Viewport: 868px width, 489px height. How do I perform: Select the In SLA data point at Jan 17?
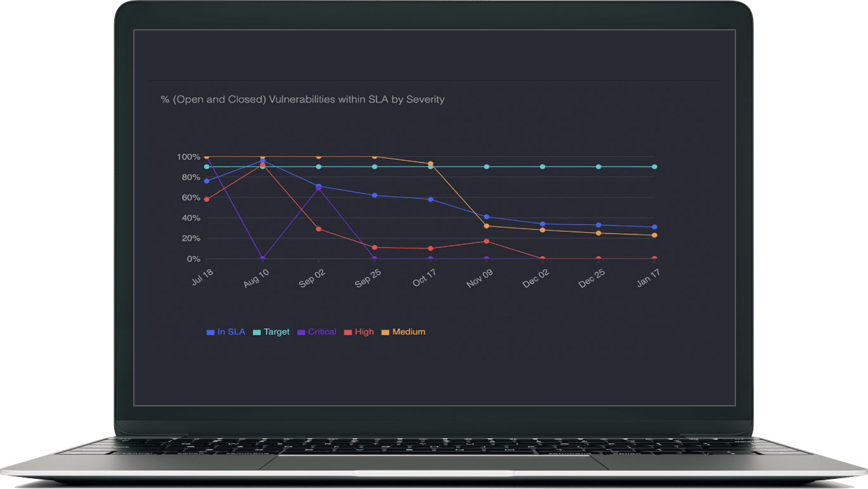point(655,227)
